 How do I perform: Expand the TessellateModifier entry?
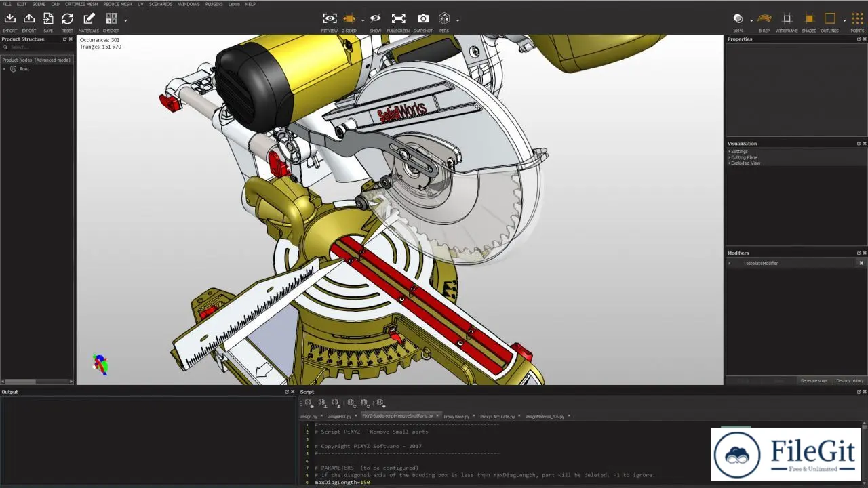click(x=730, y=263)
